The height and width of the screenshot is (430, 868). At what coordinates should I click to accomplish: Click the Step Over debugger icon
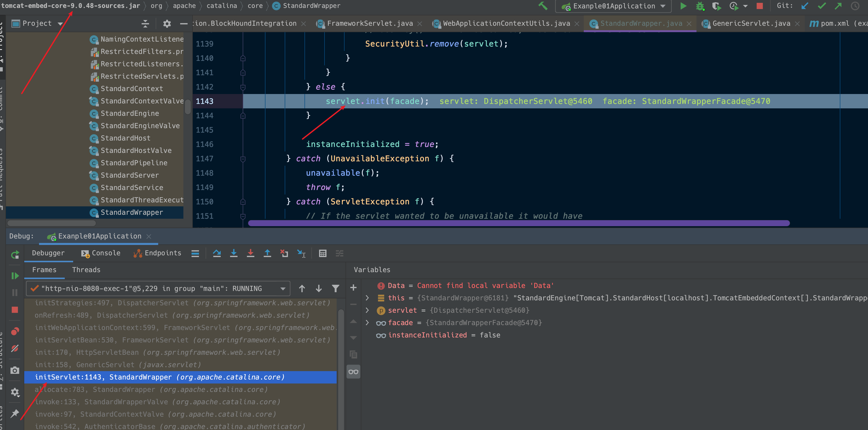point(217,253)
